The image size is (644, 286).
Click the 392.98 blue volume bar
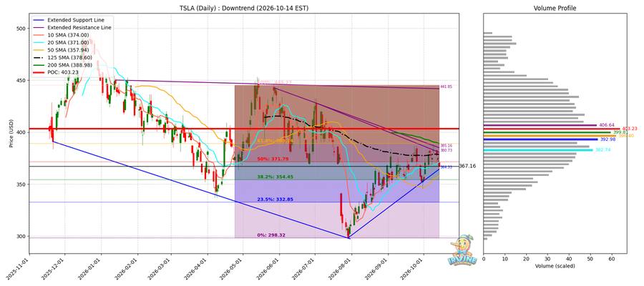coord(540,139)
